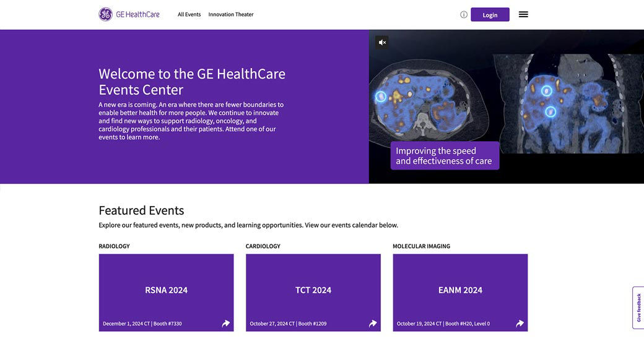The image size is (644, 362).
Task: Click the CARDIOLOGY category label
Action: 263,246
